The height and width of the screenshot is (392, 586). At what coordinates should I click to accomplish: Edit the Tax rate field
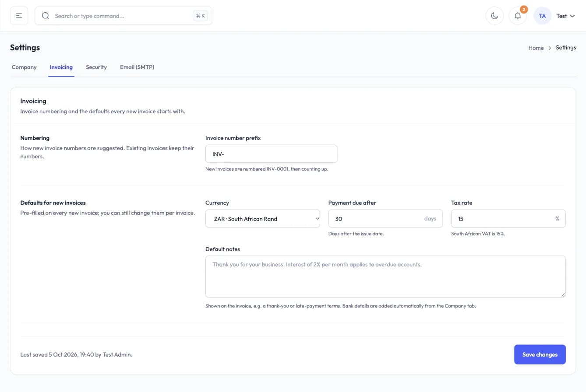coord(508,219)
